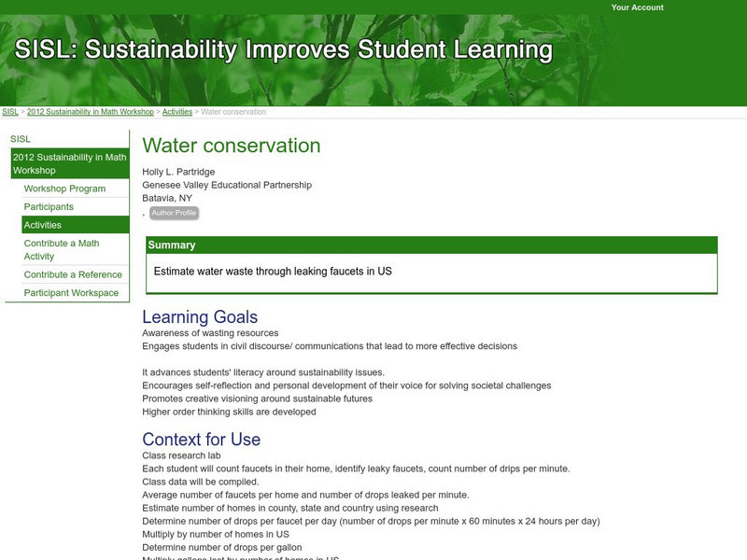Click the Author Profile button

point(174,213)
